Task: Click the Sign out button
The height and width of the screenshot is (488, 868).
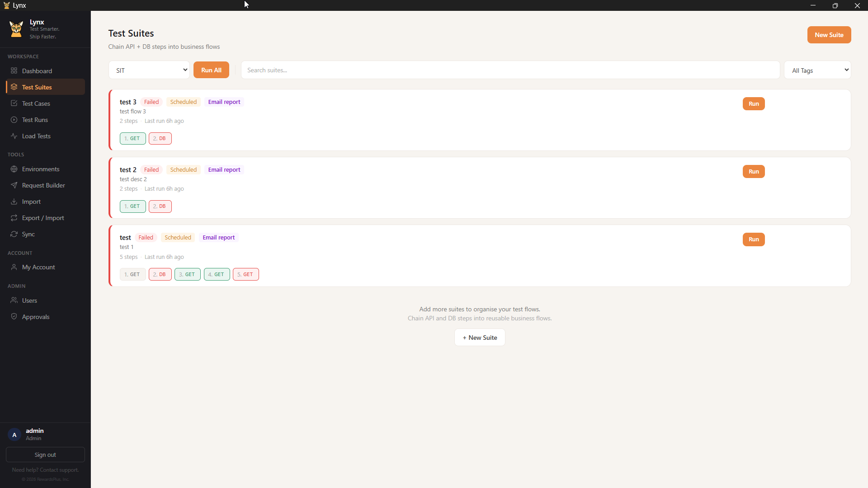Action: pos(45,455)
